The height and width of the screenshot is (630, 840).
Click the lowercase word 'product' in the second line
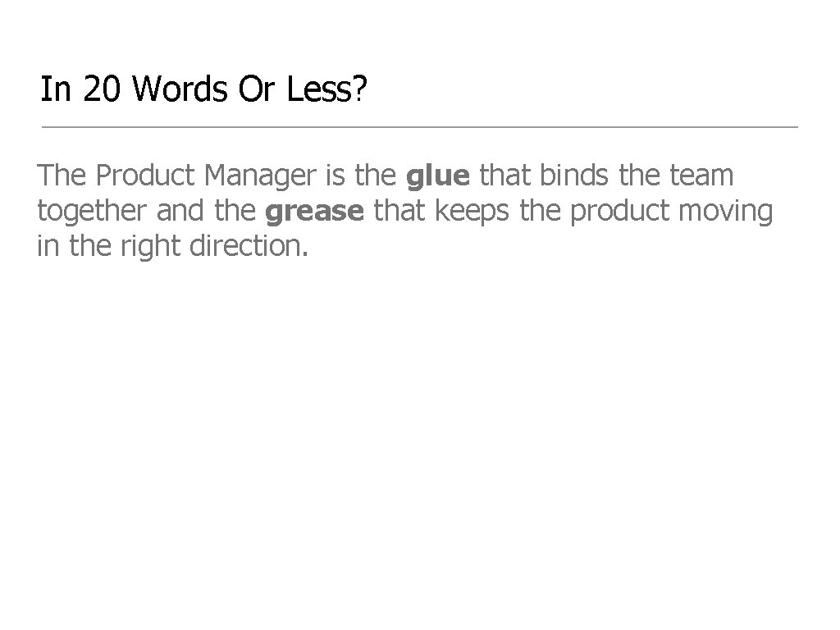pyautogui.click(x=619, y=212)
